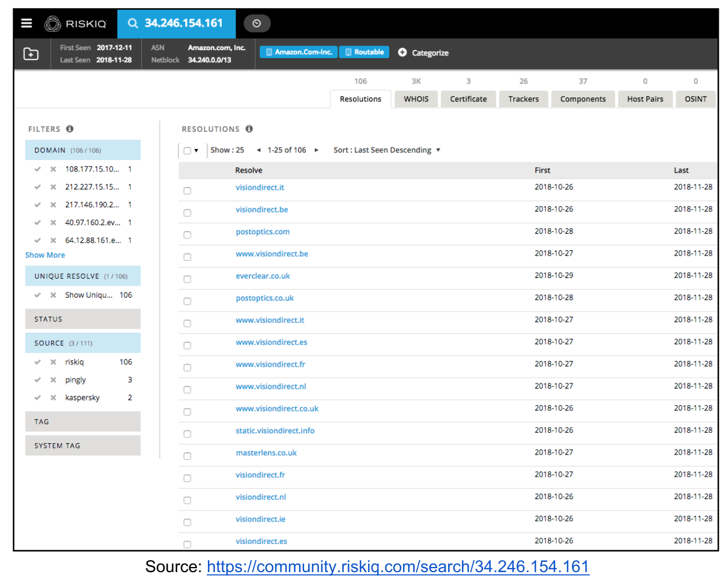The width and height of the screenshot is (728, 586).
Task: Check the masterlens.co.uk row checkbox
Action: [x=187, y=456]
